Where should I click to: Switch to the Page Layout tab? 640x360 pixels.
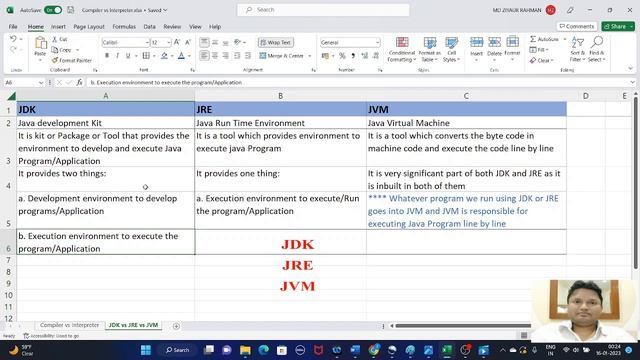tap(89, 27)
